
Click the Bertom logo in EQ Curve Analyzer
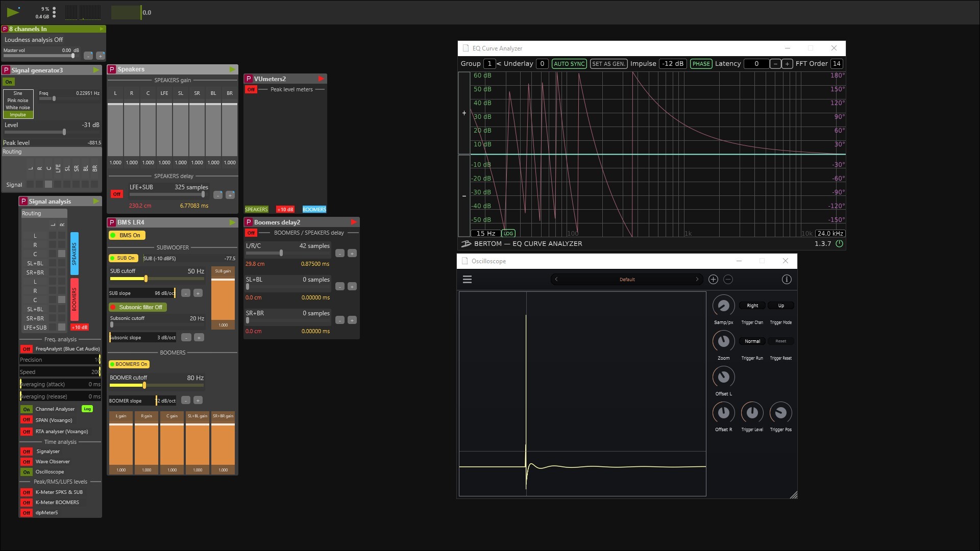tap(465, 244)
